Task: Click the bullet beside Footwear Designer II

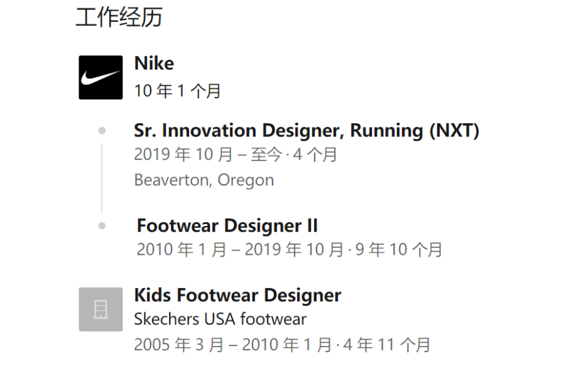Action: coord(102,226)
